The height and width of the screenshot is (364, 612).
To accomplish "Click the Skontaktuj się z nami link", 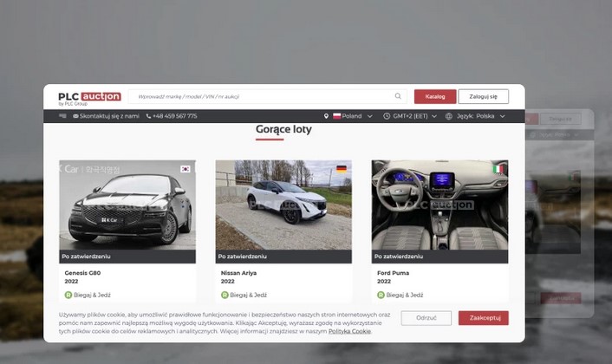I will tap(109, 116).
